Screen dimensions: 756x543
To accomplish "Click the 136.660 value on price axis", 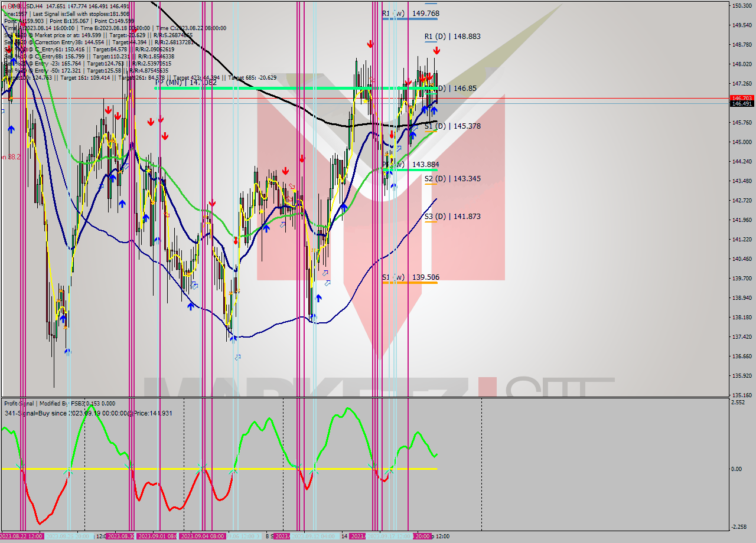I will (742, 356).
